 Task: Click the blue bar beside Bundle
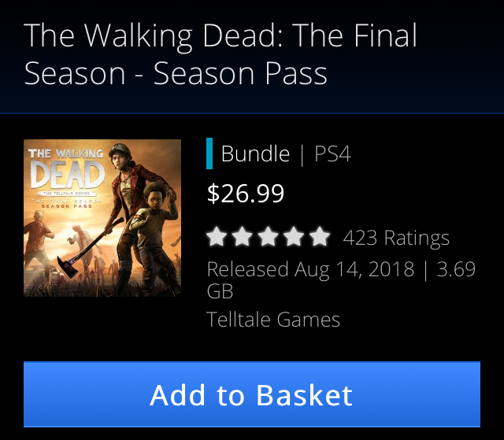pyautogui.click(x=209, y=153)
